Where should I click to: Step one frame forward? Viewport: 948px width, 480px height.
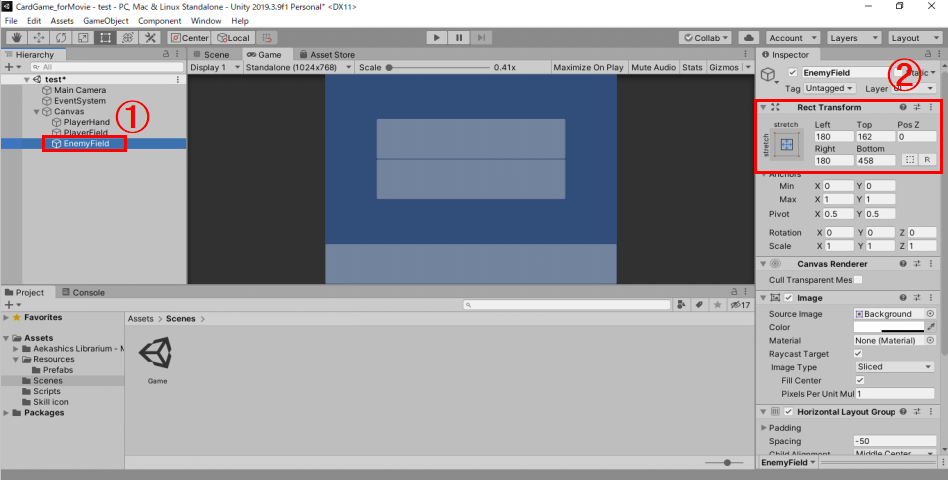pos(481,37)
